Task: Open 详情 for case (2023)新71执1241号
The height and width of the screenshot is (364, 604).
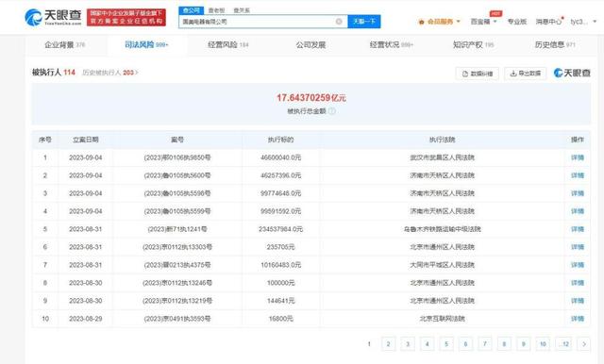Action: coord(578,229)
